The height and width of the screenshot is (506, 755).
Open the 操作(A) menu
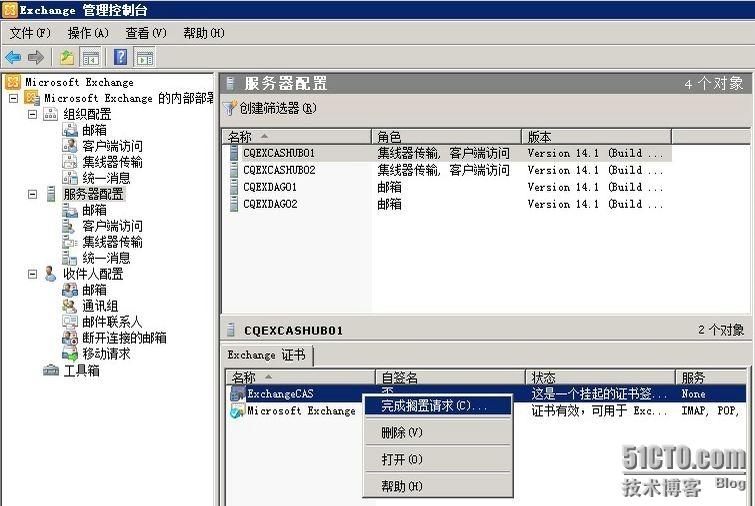[88, 33]
